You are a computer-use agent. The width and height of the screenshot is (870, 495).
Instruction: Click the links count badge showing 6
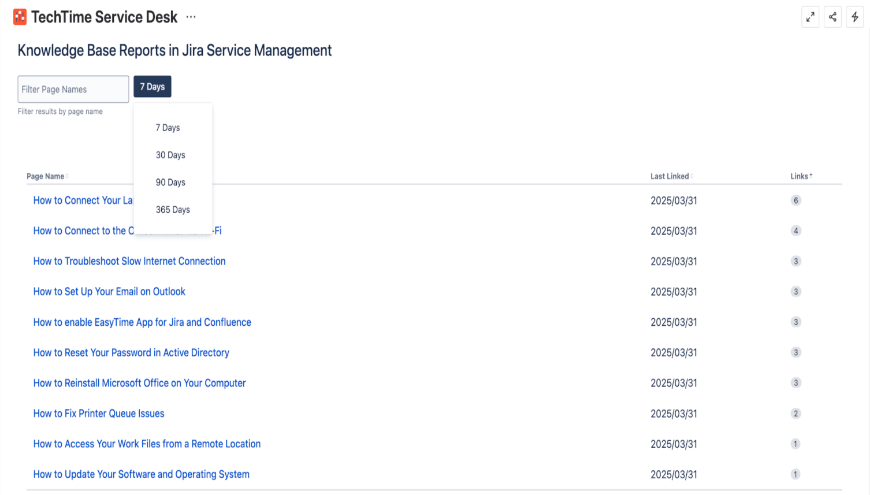click(796, 200)
